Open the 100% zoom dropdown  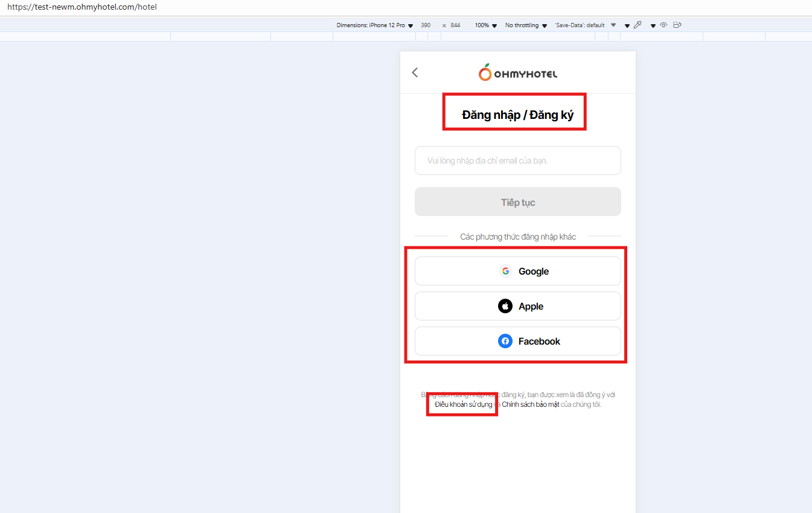pos(486,25)
